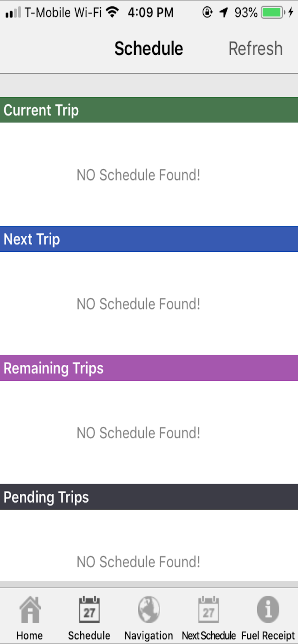Open the Next Schedule calendar icon
Screen dimensions: 298x644
208,609
